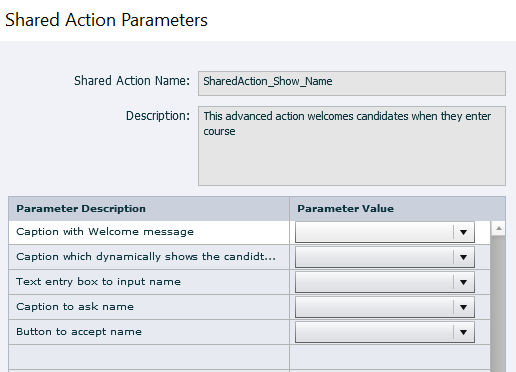516x372 pixels.
Task: Open dropdown for Caption with Welcome message
Action: tap(385, 232)
